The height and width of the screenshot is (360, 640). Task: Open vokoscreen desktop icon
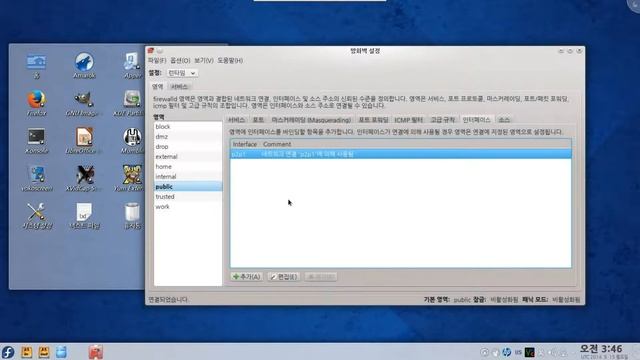pos(36,178)
